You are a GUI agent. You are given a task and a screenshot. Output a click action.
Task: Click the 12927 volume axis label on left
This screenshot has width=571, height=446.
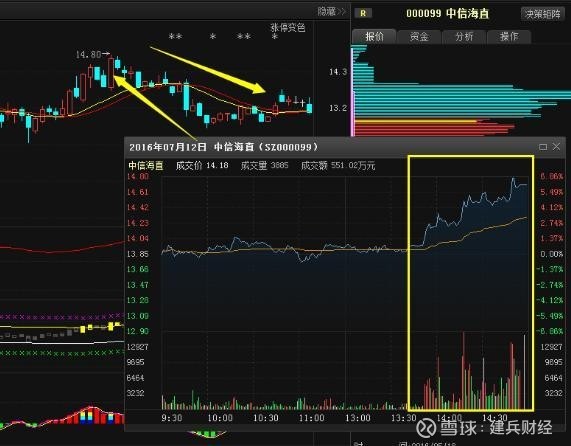[x=138, y=347]
